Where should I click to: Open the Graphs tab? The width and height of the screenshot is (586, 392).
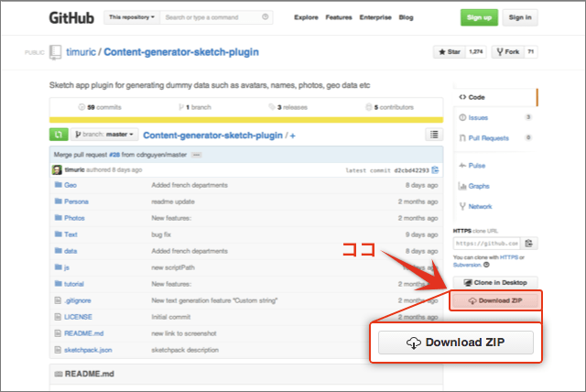point(479,186)
